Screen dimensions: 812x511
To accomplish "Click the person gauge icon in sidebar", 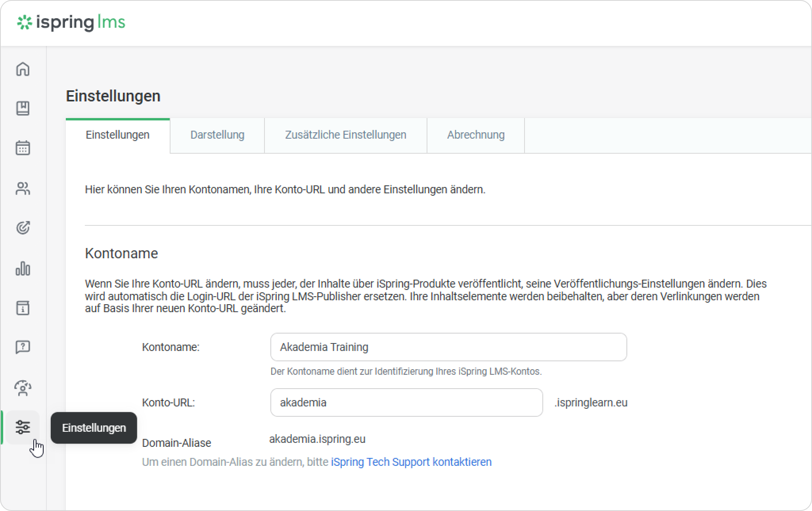I will point(23,388).
